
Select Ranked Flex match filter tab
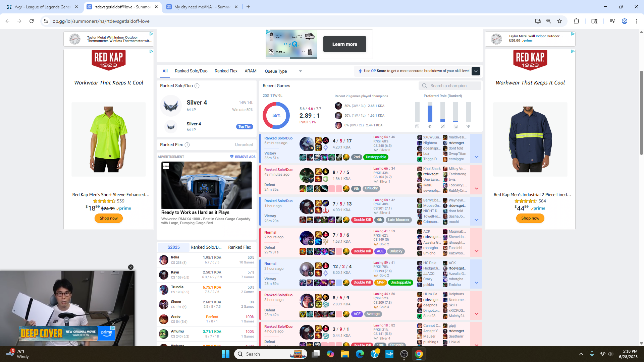[x=226, y=71]
